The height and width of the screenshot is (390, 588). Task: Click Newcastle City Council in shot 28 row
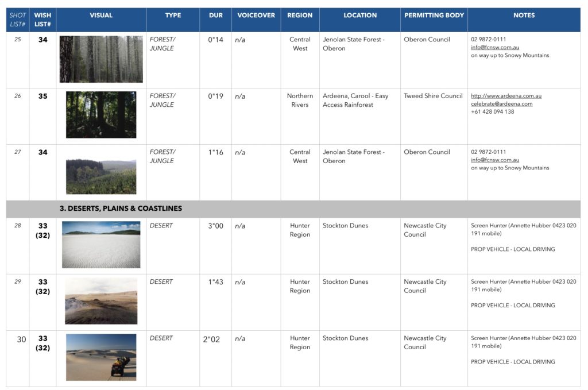click(425, 230)
